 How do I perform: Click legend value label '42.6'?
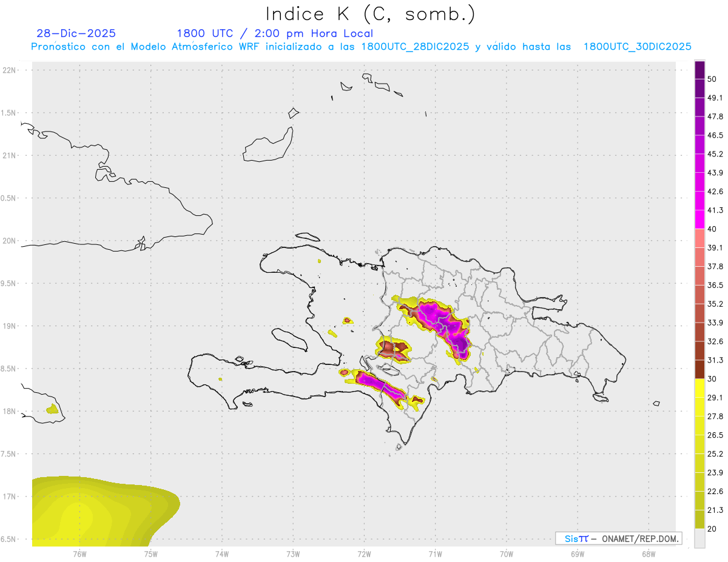[x=715, y=192]
